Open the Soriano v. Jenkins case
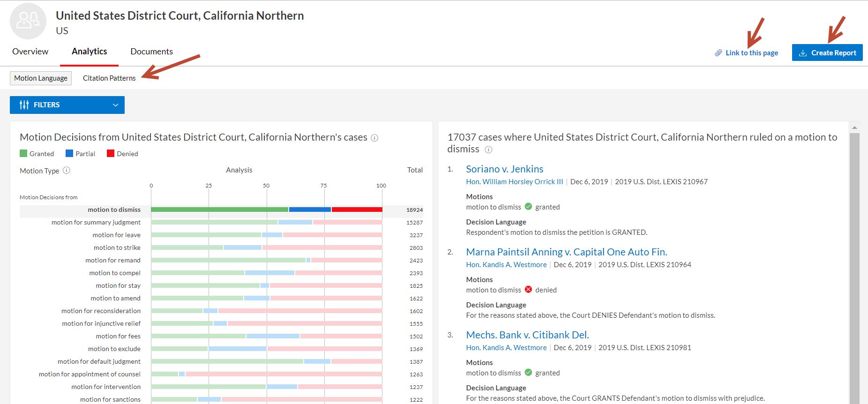This screenshot has height=404, width=868. (504, 169)
